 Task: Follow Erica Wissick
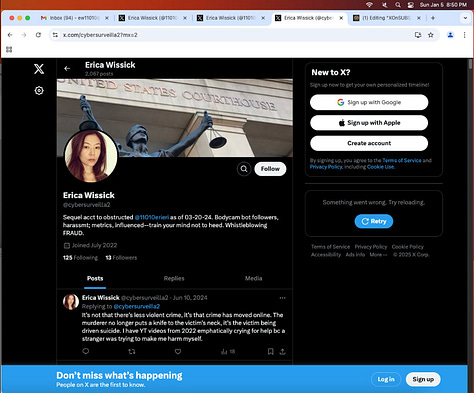click(270, 169)
